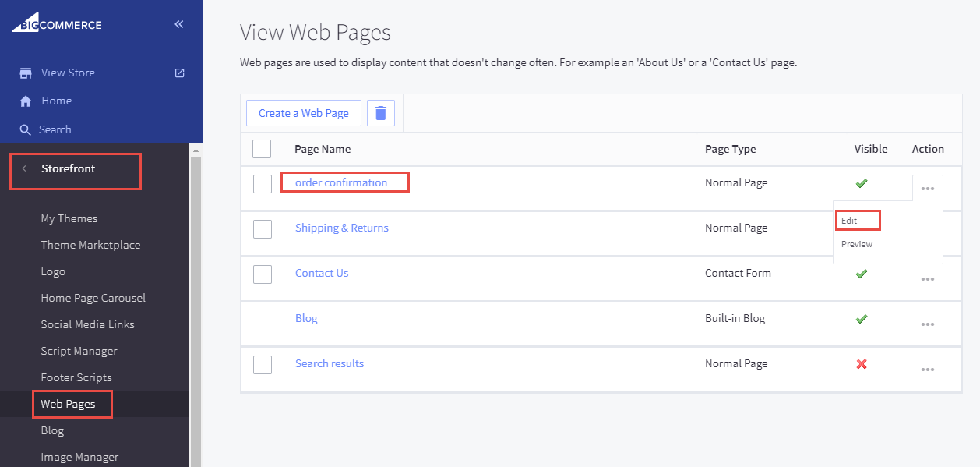The image size is (980, 467).
Task: Open action menu for Contact Us row
Action: (927, 279)
